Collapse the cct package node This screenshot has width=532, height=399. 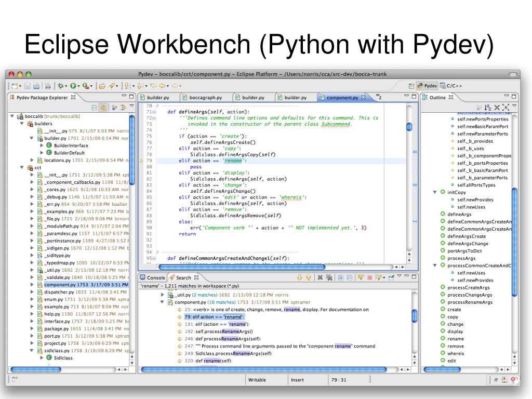coord(22,168)
